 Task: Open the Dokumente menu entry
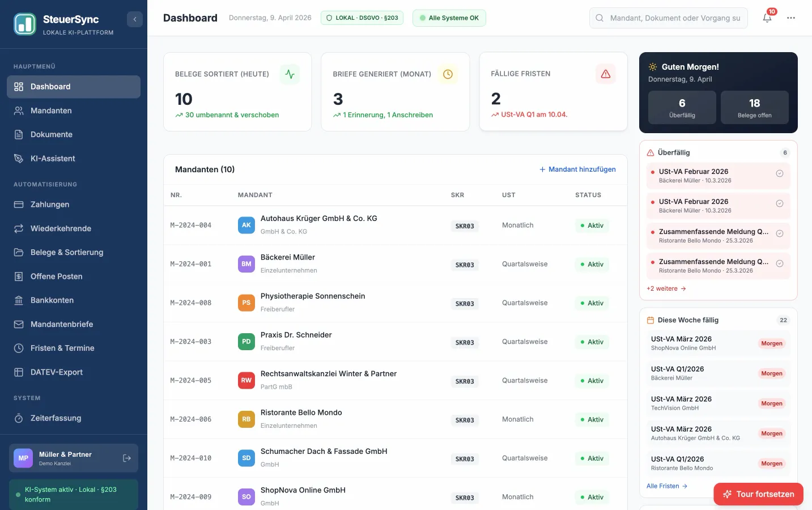click(x=51, y=134)
